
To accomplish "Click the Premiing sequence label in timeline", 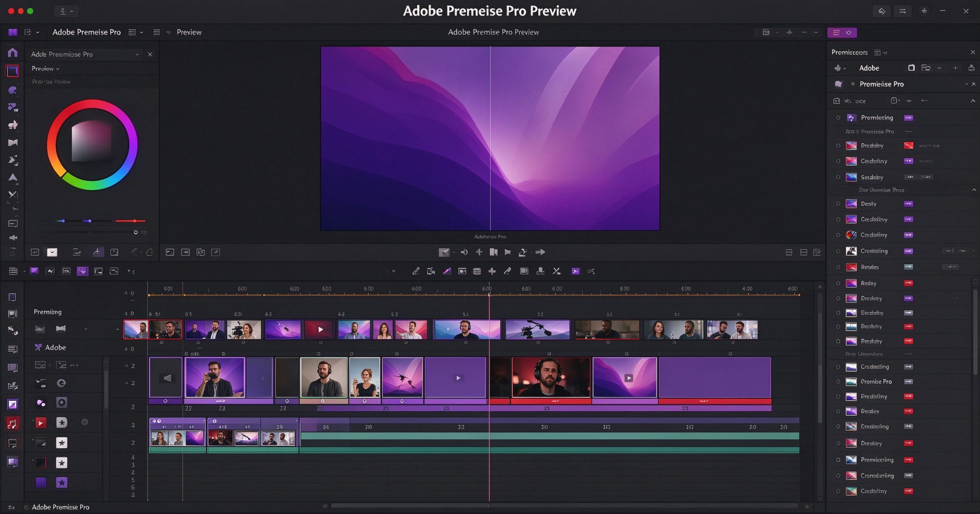I will tap(47, 312).
